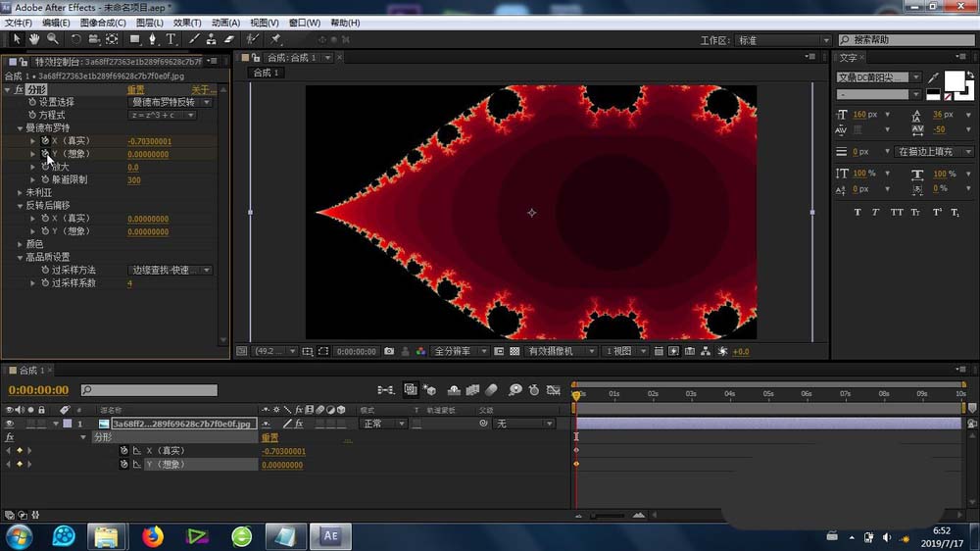Image resolution: width=980 pixels, height=551 pixels.
Task: Open the 效果(T) menu
Action: pos(186,23)
